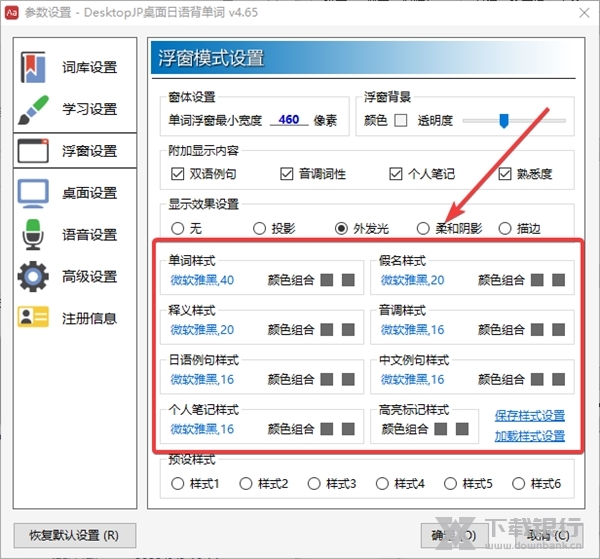Image resolution: width=600 pixels, height=559 pixels.
Task: Click first color swatch of 释义样式
Action: (327, 329)
